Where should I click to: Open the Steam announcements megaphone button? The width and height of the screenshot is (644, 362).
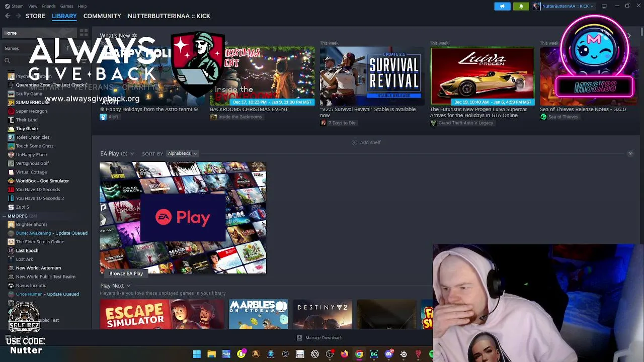pyautogui.click(x=502, y=6)
